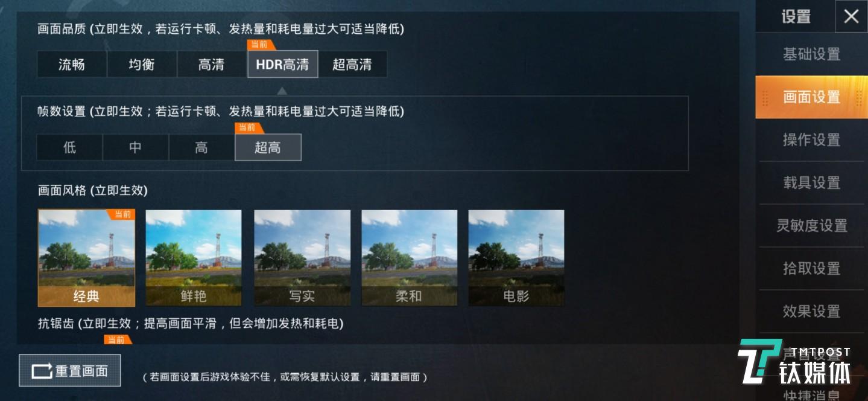This screenshot has height=401, width=868.
Task: Choose the 电影 picture style
Action: 516,258
